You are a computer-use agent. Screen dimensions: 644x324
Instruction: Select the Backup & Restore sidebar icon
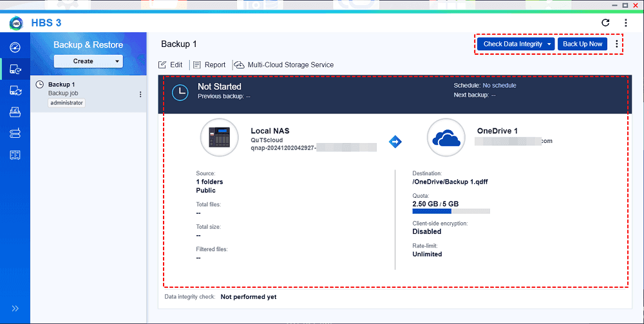point(15,69)
